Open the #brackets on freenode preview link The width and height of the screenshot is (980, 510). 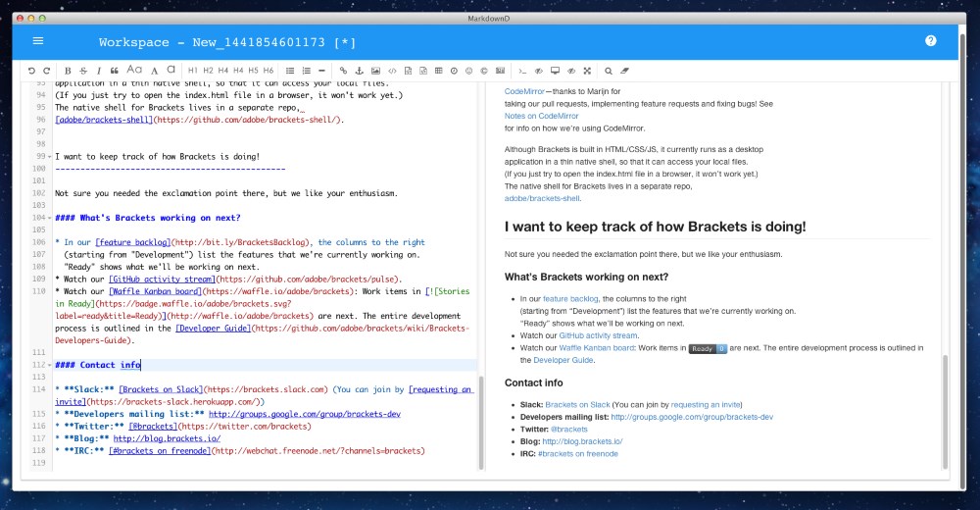pos(577,454)
